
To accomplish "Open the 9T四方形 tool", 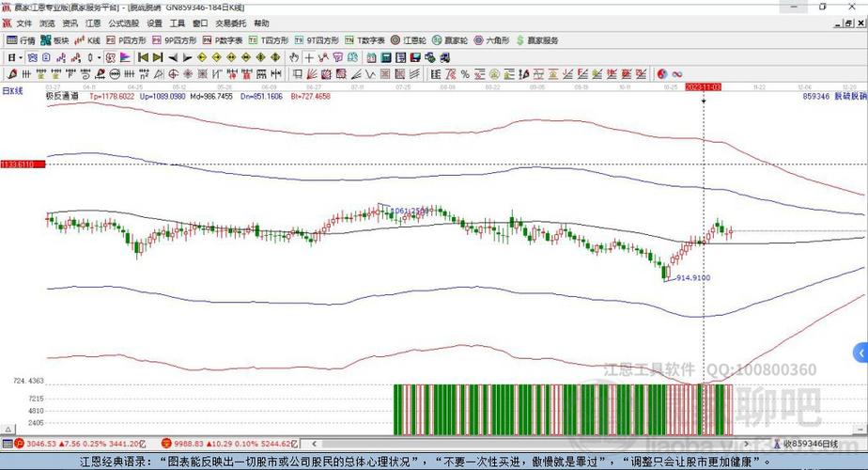I will pos(317,40).
